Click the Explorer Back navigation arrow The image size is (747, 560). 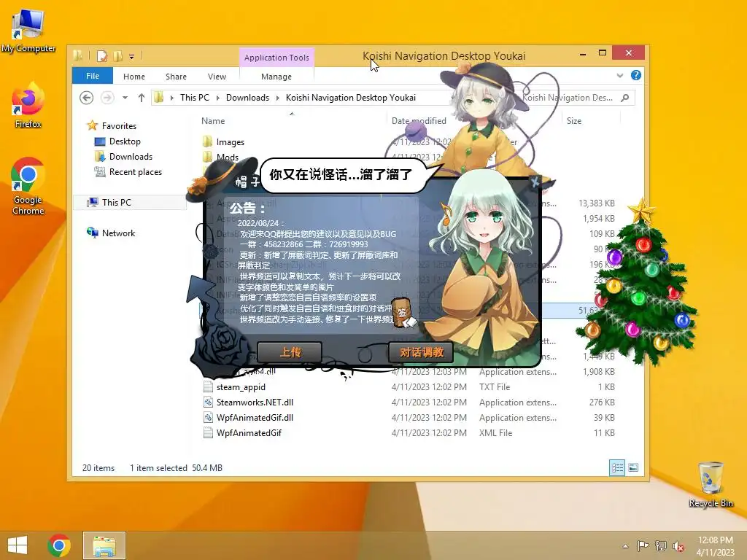click(x=86, y=98)
